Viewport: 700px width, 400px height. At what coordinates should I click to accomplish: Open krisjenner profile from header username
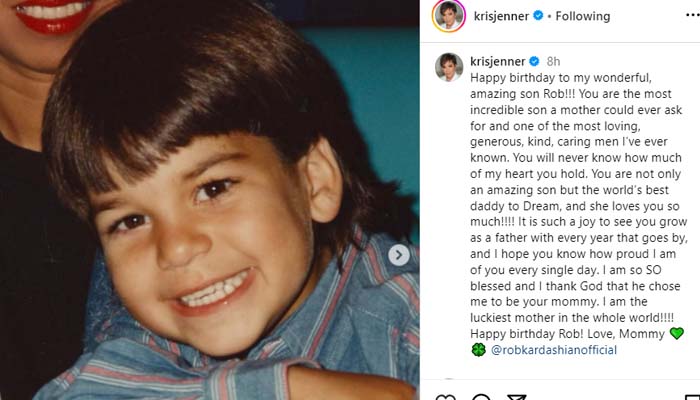[x=500, y=16]
